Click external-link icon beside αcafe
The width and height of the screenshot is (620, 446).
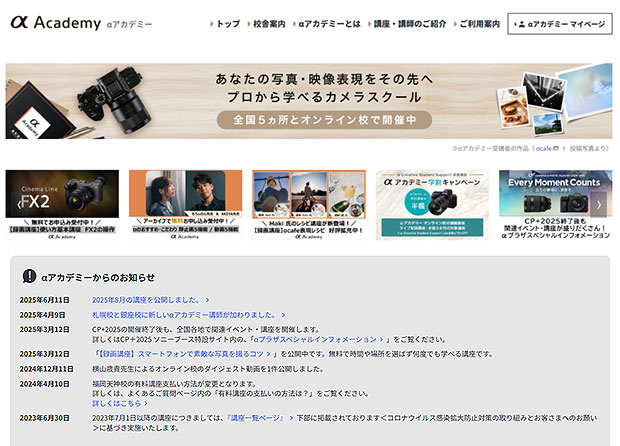pyautogui.click(x=556, y=149)
